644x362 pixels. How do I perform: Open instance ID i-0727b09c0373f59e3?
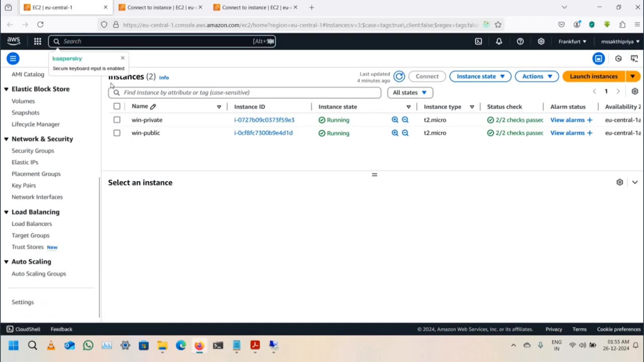264,120
